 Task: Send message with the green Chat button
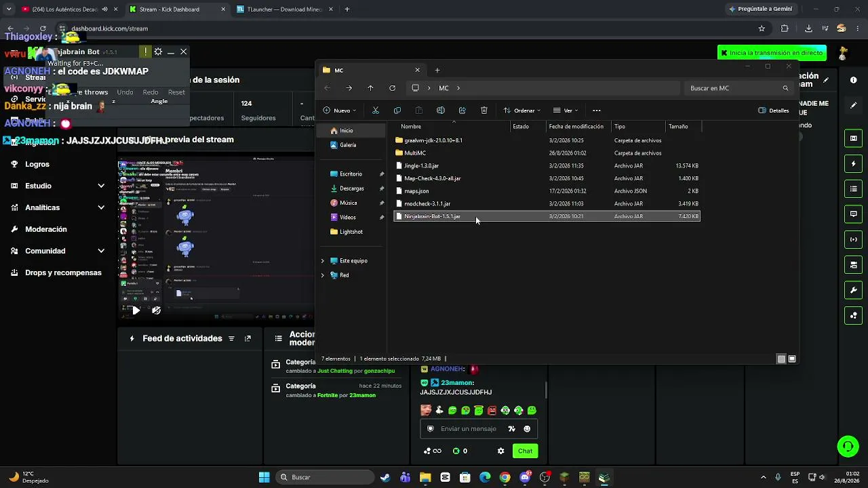[526, 451]
